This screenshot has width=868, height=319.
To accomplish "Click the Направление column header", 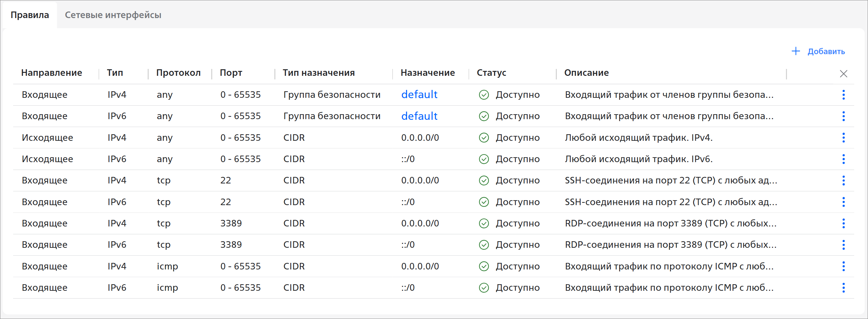I will [52, 73].
